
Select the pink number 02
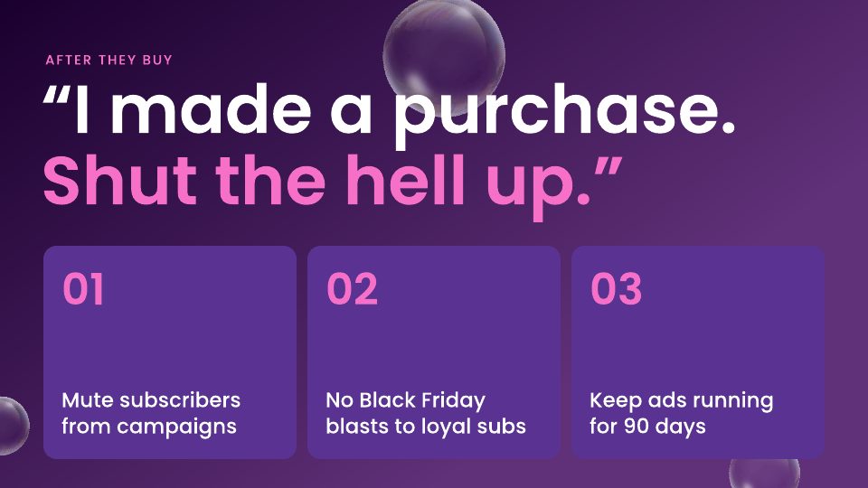point(352,288)
